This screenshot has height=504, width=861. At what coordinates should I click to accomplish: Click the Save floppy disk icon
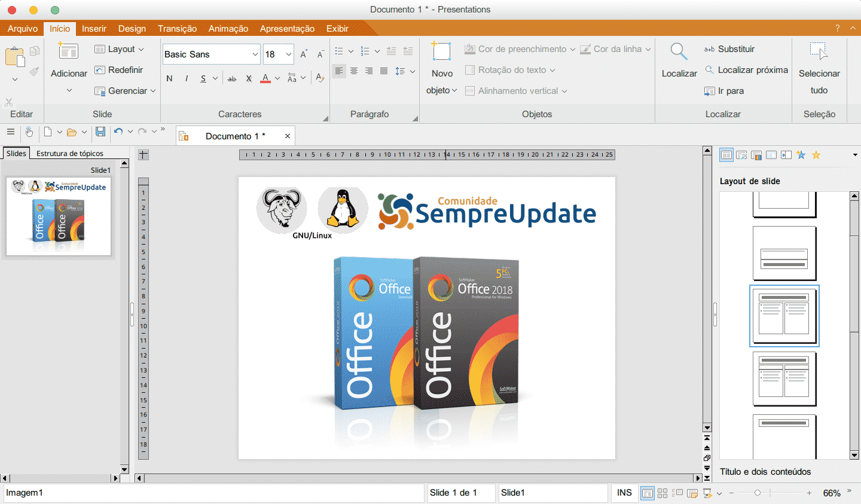(x=100, y=132)
